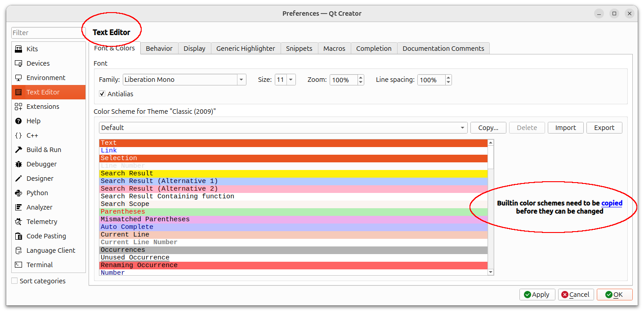
Task: Select the Mismatched Parentheses entry
Action: coord(293,219)
